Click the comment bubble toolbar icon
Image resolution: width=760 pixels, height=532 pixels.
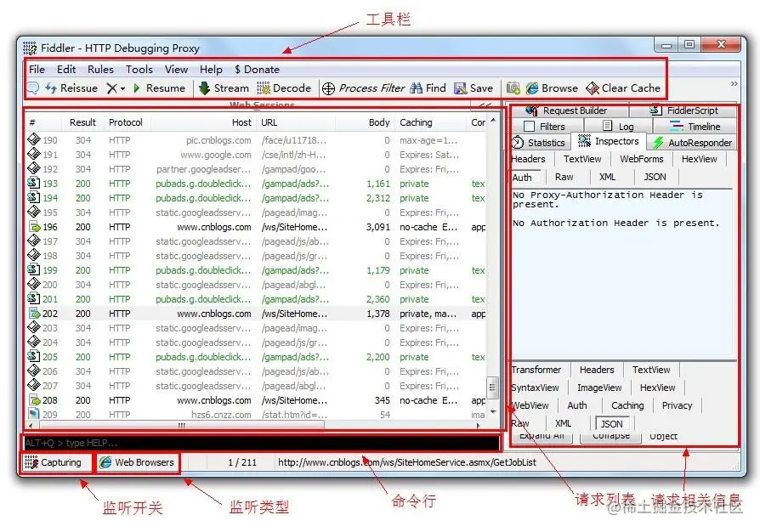click(x=33, y=88)
